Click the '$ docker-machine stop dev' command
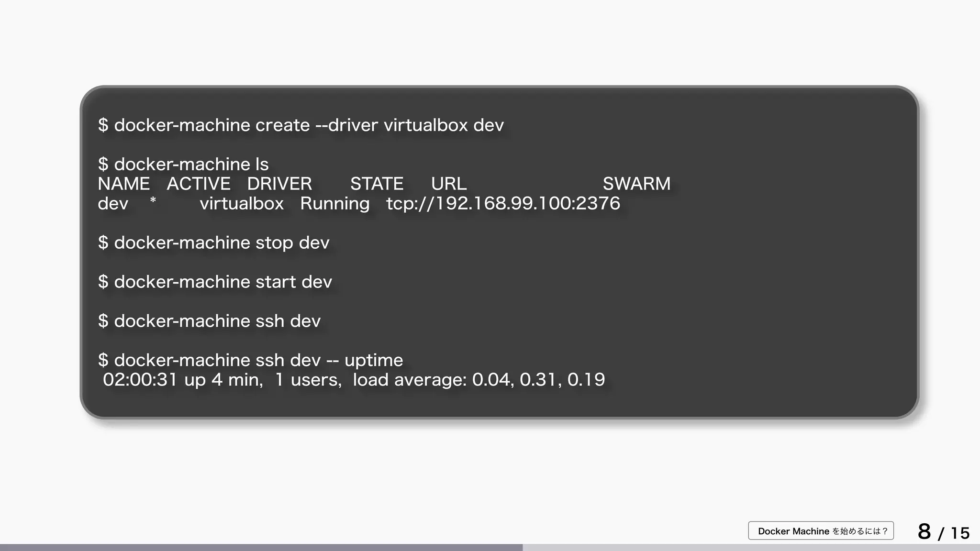 (213, 242)
